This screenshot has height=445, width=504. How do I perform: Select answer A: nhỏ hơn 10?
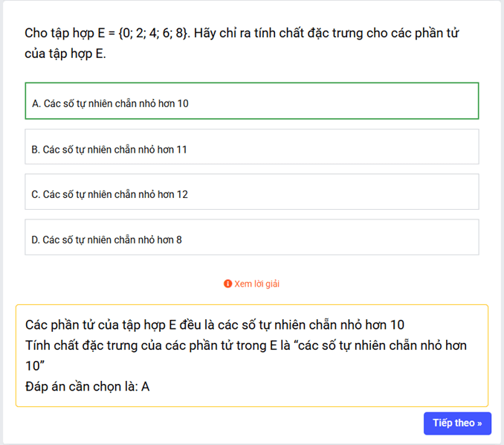point(252,101)
